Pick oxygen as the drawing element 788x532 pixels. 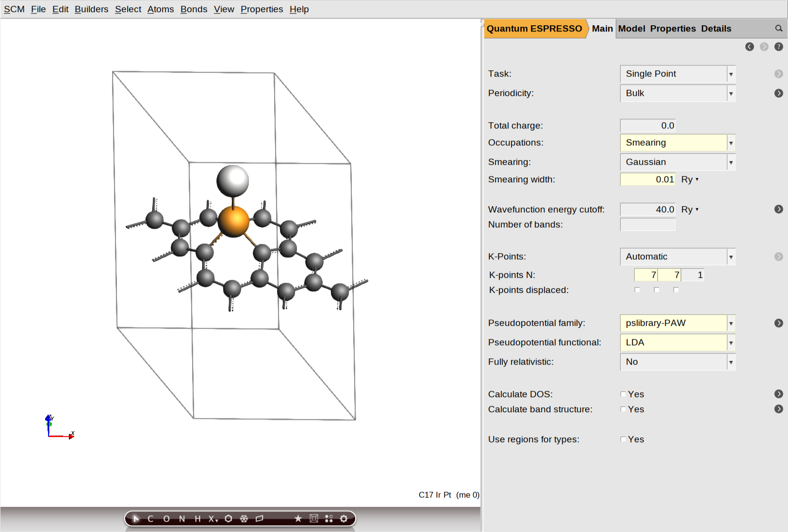(x=166, y=518)
